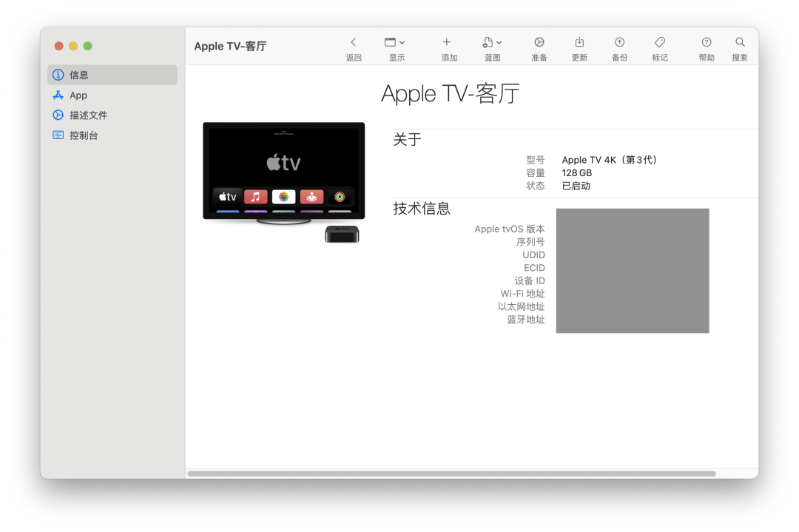Click the Apple TV-客厅 window title
The image size is (799, 532).
(x=230, y=46)
